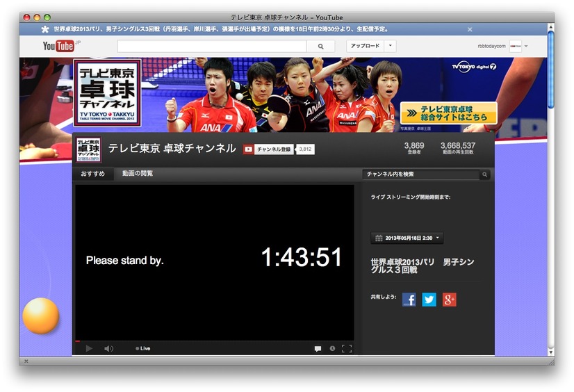
Task: Toggle captions speech bubble icon in player
Action: click(x=318, y=349)
